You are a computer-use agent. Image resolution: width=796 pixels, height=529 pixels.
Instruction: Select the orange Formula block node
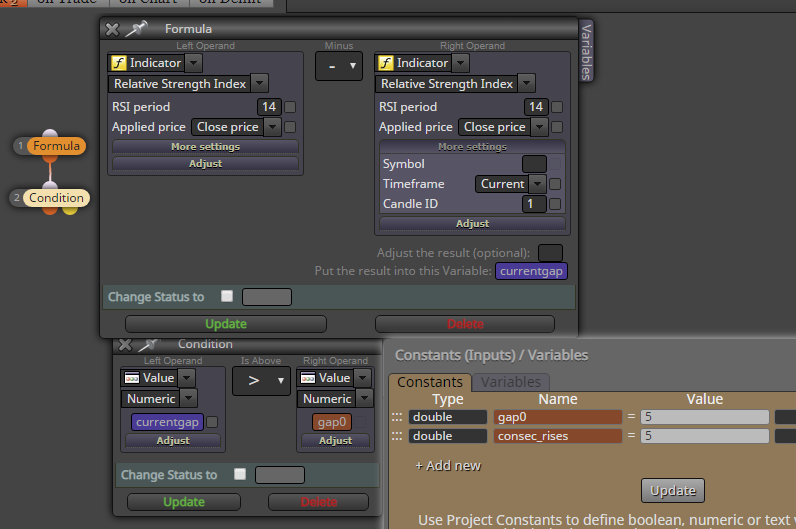point(56,146)
